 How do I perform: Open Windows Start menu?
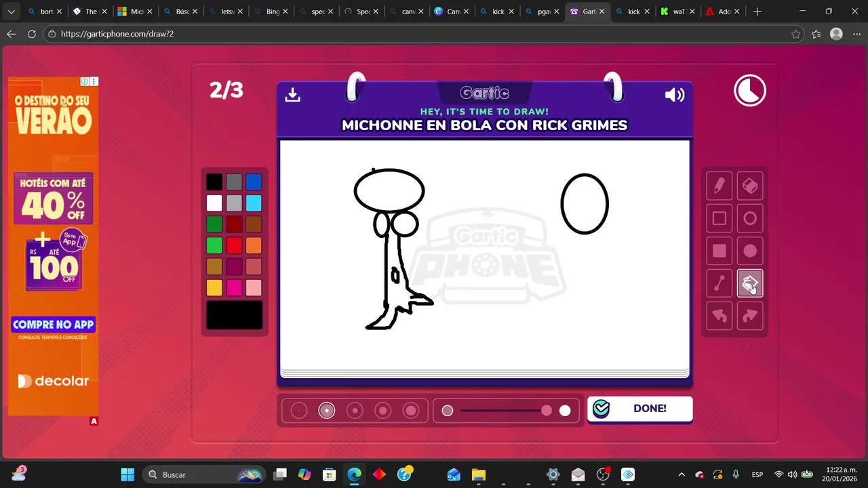tap(127, 474)
